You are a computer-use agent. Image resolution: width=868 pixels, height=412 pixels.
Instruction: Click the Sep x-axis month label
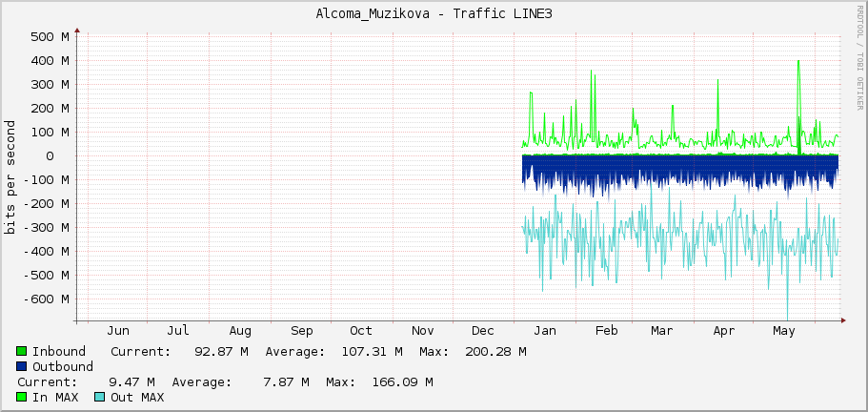coord(302,331)
